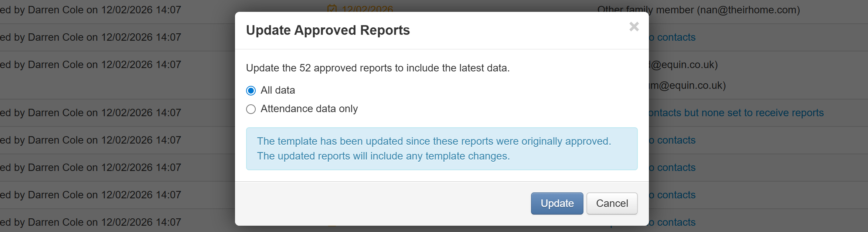
Task: Click the contacts link below the nan@theirhome.com row
Action: (673, 37)
